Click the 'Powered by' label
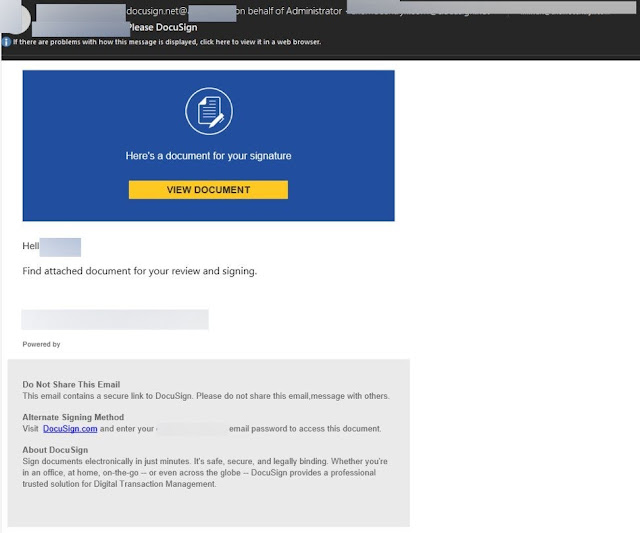 point(41,344)
